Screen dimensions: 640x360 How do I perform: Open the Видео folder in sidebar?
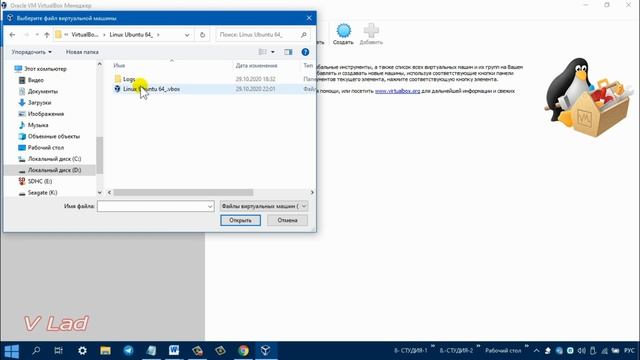[x=36, y=80]
